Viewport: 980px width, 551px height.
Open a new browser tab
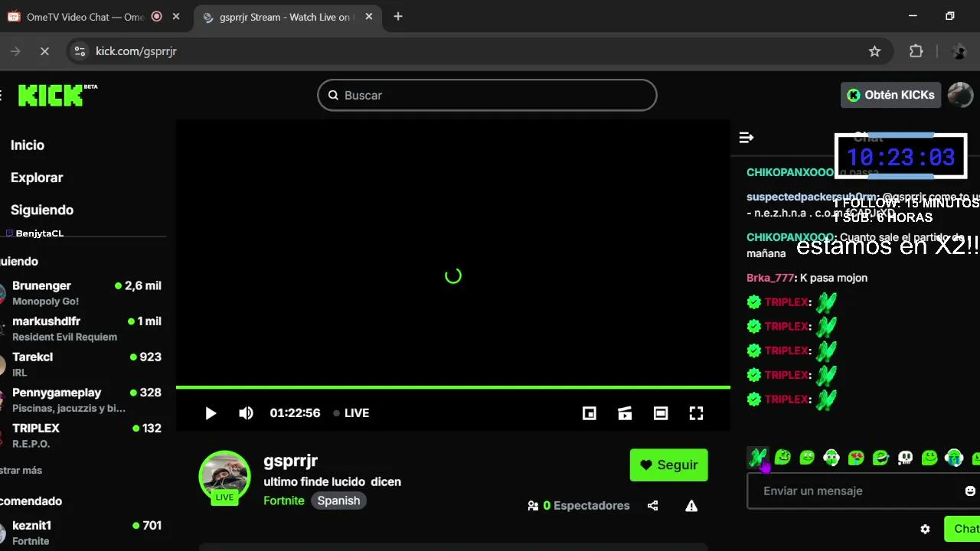coord(397,17)
